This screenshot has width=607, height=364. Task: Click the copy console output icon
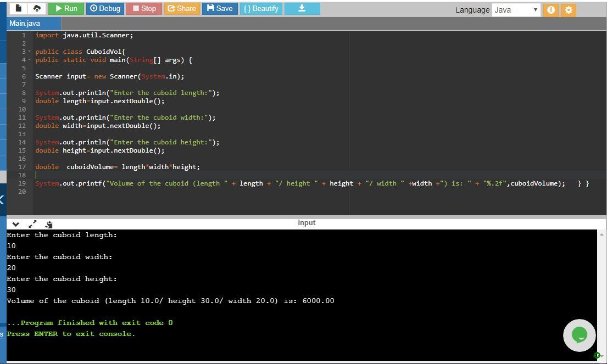pyautogui.click(x=49, y=224)
